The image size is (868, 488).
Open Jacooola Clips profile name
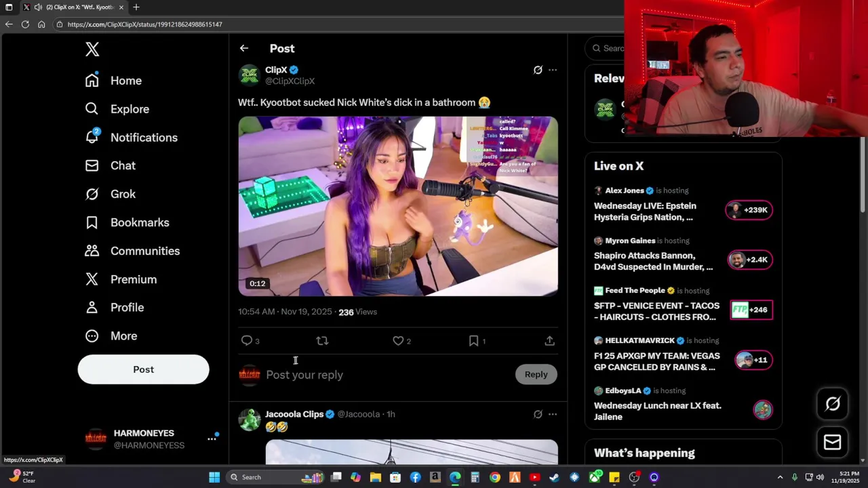pyautogui.click(x=294, y=414)
